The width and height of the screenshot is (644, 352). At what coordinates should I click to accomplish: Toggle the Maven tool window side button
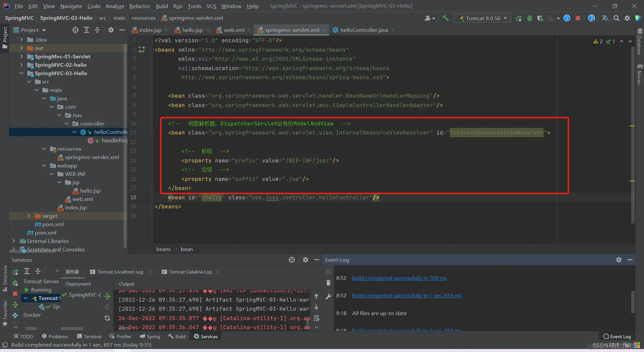click(x=639, y=74)
